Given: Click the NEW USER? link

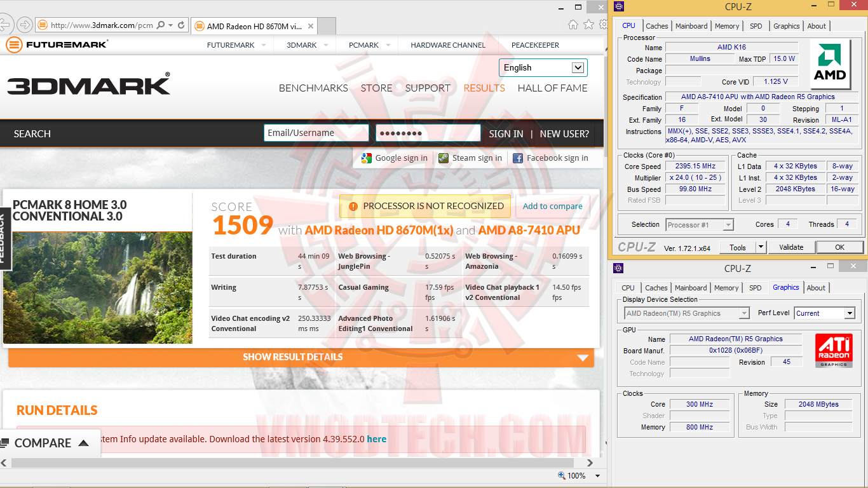Looking at the screenshot, I should tap(564, 134).
